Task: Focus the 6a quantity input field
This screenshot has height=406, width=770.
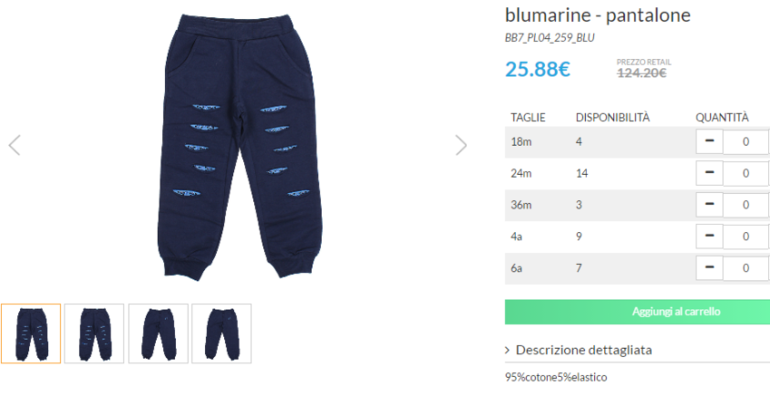Action: pyautogui.click(x=745, y=268)
